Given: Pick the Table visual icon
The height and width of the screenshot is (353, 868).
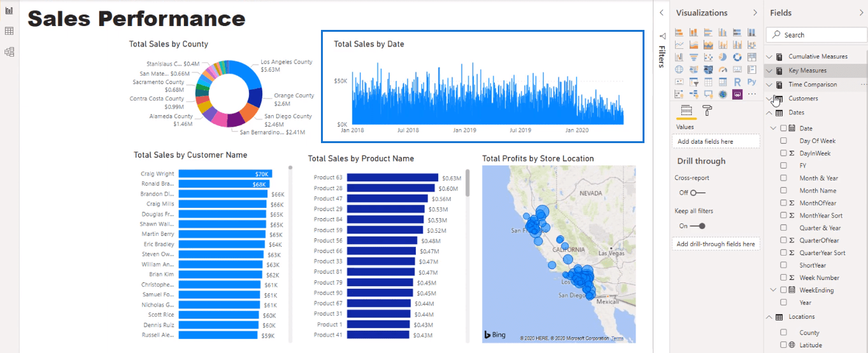Looking at the screenshot, I should (708, 81).
